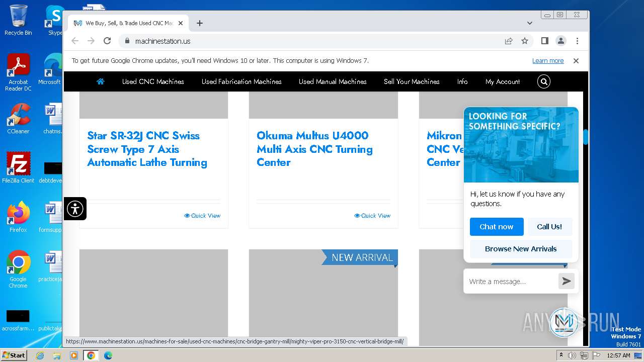This screenshot has width=644, height=362.
Task: Click Quick View under Okuma Multus U4000
Action: click(372, 216)
